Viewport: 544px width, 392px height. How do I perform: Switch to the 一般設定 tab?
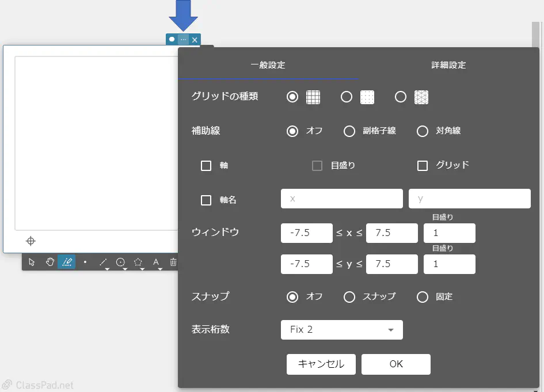click(268, 65)
